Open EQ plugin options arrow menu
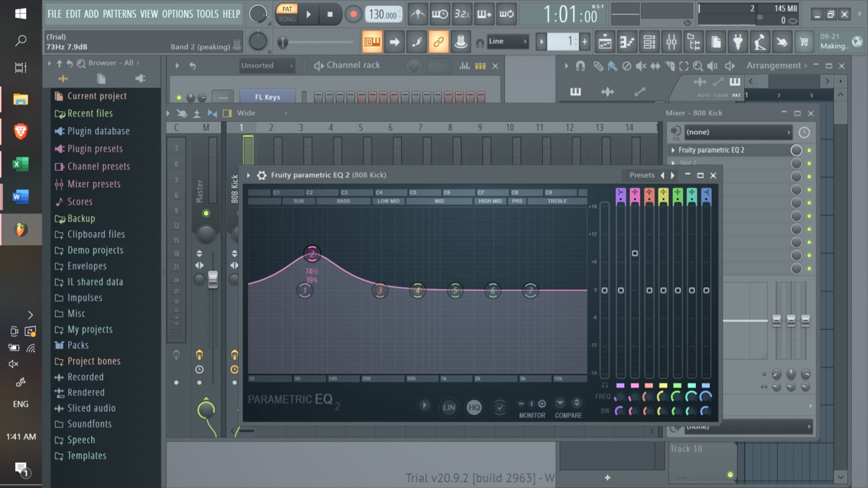 click(x=248, y=175)
